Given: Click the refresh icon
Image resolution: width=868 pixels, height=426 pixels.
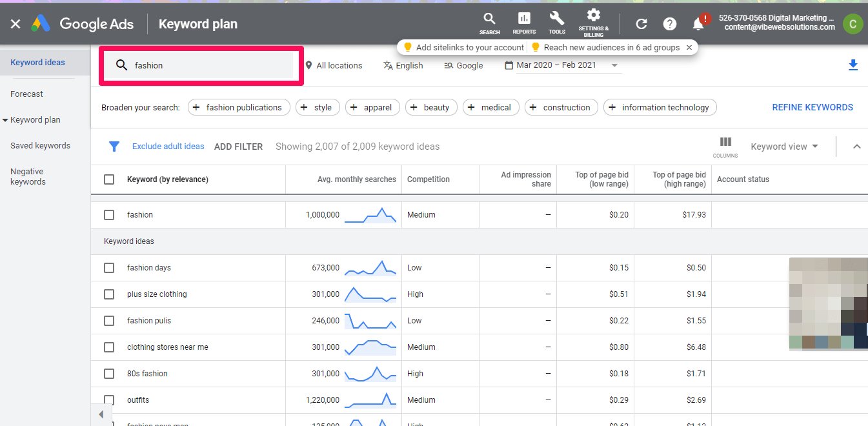Looking at the screenshot, I should tap(641, 24).
